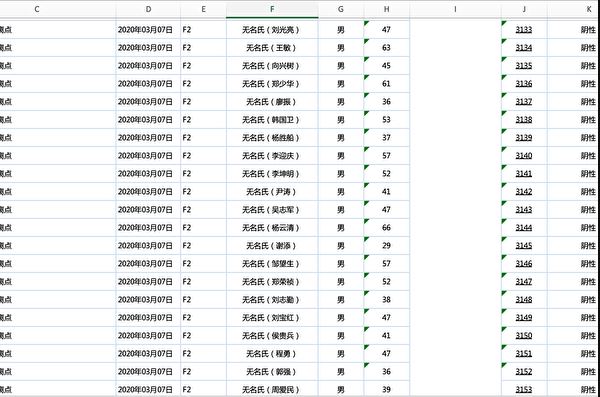Click the column J header
This screenshot has height=397, width=600.
pos(524,9)
